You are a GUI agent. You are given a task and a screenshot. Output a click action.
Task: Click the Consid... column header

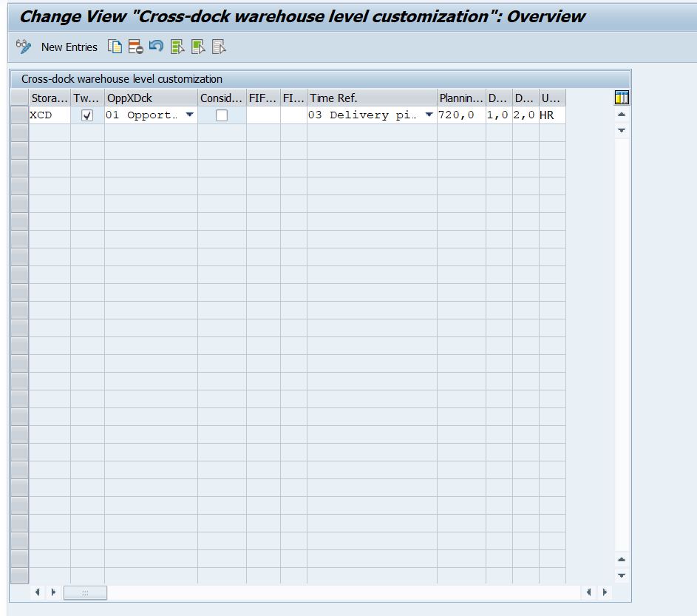pyautogui.click(x=222, y=98)
